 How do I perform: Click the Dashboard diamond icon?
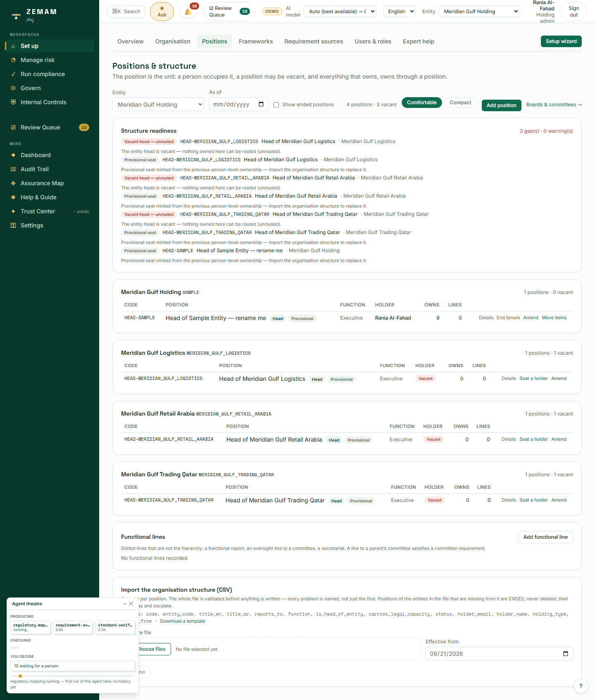(13, 155)
